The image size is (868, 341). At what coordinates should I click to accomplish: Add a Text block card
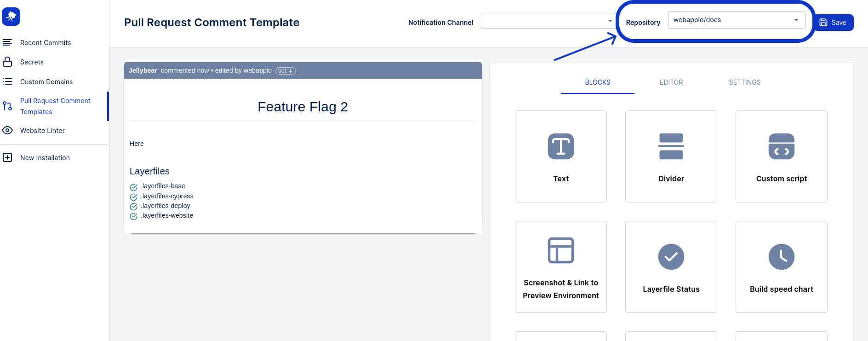click(561, 156)
